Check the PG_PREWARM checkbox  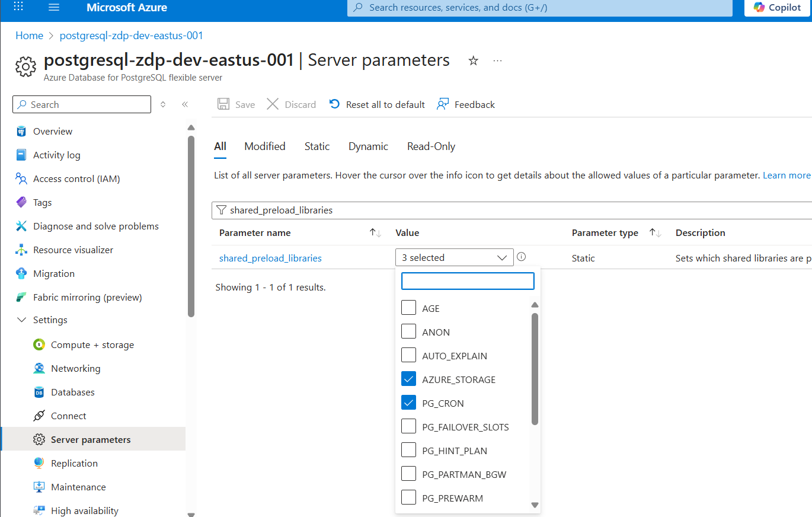(x=408, y=497)
